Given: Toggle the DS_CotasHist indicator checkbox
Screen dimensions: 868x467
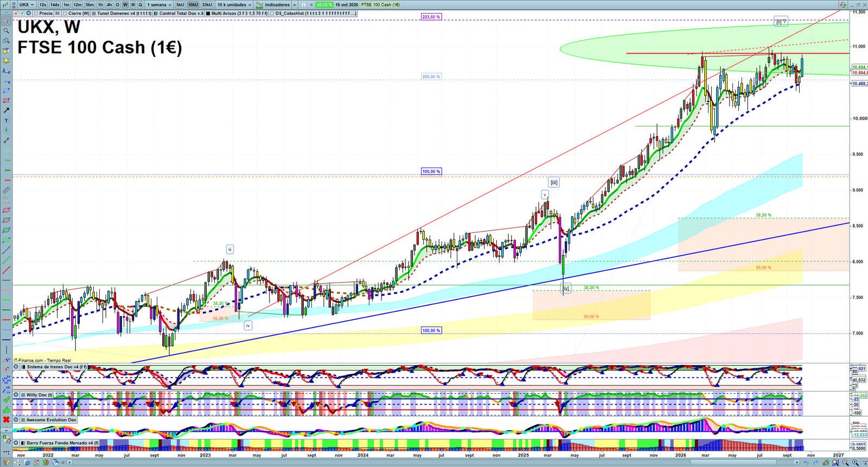Looking at the screenshot, I should (272, 14).
